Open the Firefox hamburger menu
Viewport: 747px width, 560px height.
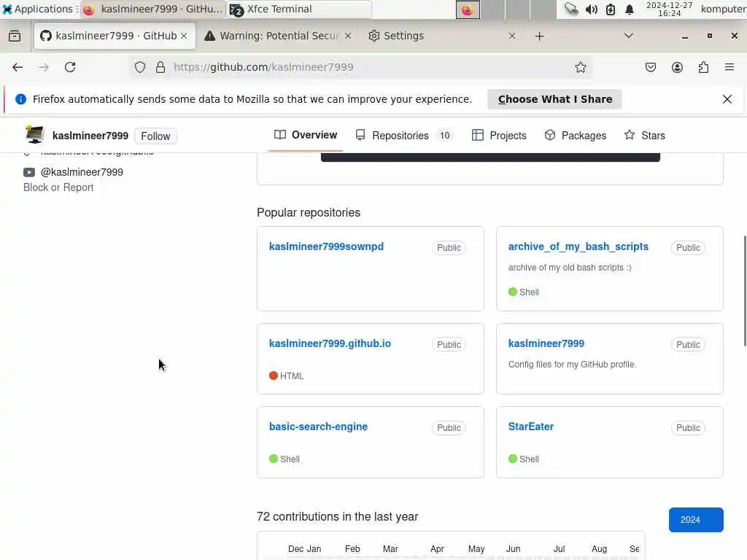[x=729, y=67]
